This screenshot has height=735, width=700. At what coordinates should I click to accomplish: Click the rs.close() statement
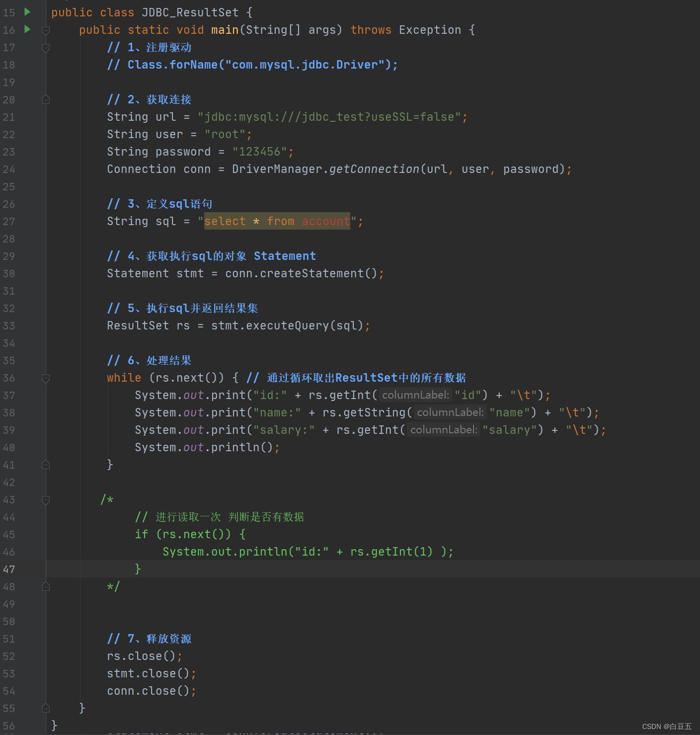coord(145,656)
